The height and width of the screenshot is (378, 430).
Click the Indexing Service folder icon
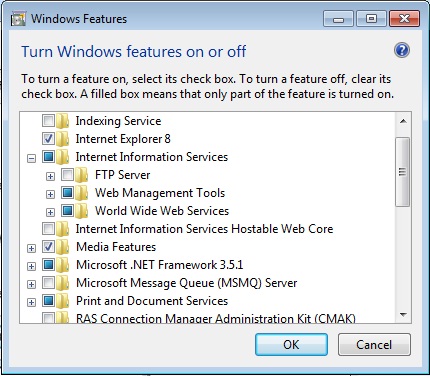click(x=63, y=121)
